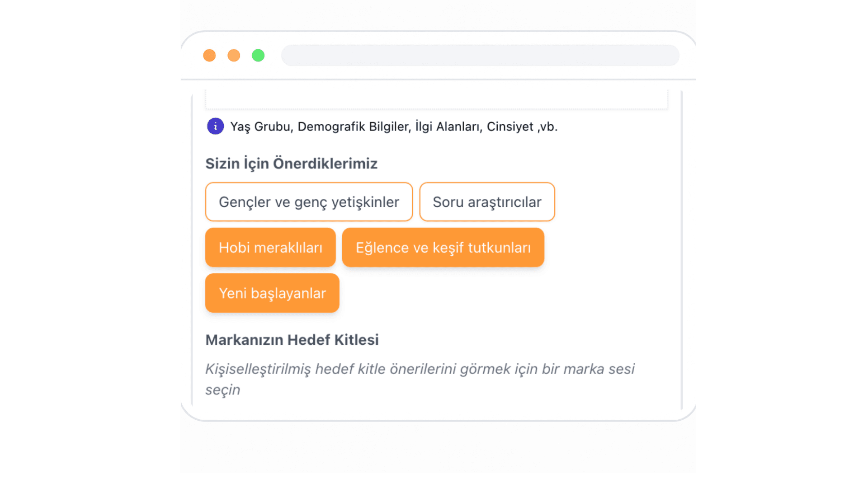Click the "Markanızın Hedef Kitlesi" heading
Screen dimensions: 868x488
(x=292, y=340)
